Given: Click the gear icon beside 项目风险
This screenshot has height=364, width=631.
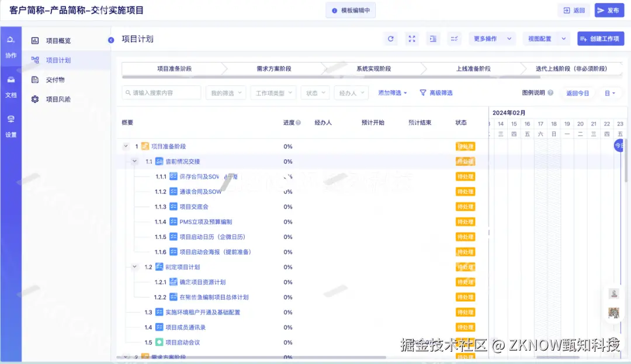Looking at the screenshot, I should 35,99.
